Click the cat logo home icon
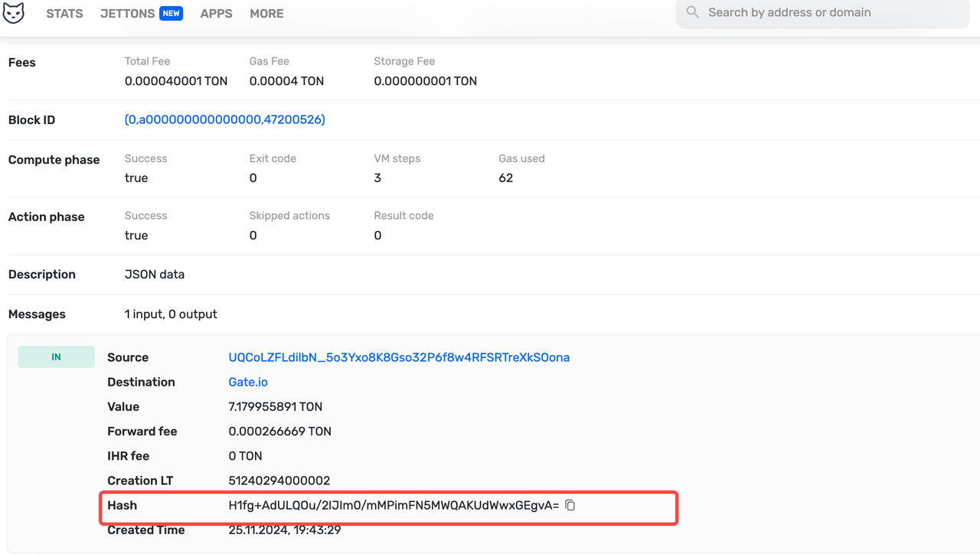 pos(14,13)
